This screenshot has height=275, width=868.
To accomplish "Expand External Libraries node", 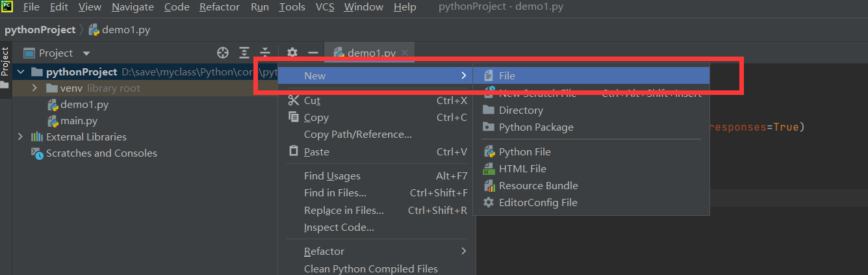I will click(x=21, y=137).
